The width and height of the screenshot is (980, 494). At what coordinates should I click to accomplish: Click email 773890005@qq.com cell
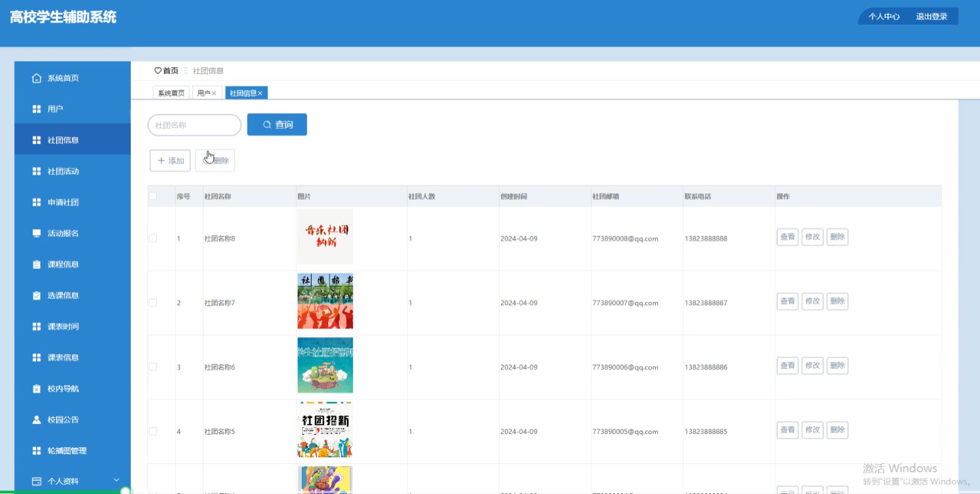[x=625, y=431]
